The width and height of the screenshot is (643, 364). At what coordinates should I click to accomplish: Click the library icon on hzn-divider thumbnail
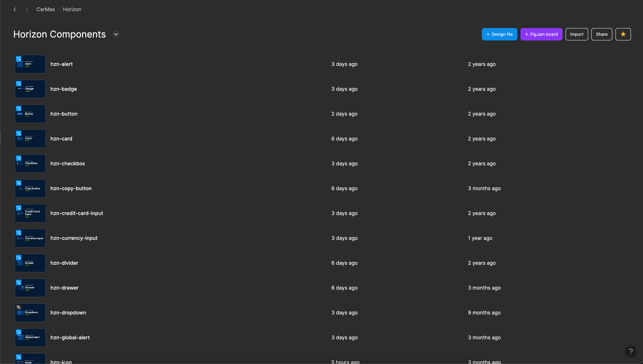(19, 258)
